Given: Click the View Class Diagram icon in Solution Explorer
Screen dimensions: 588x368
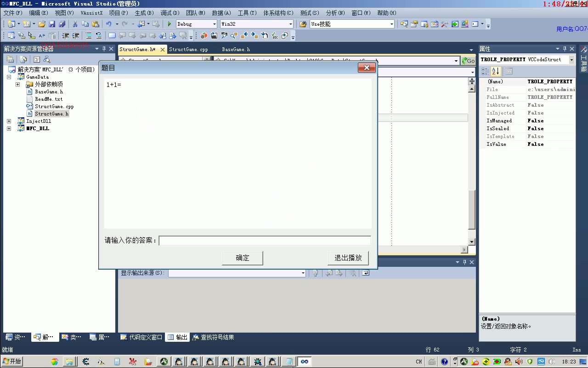Looking at the screenshot, I should click(46, 59).
